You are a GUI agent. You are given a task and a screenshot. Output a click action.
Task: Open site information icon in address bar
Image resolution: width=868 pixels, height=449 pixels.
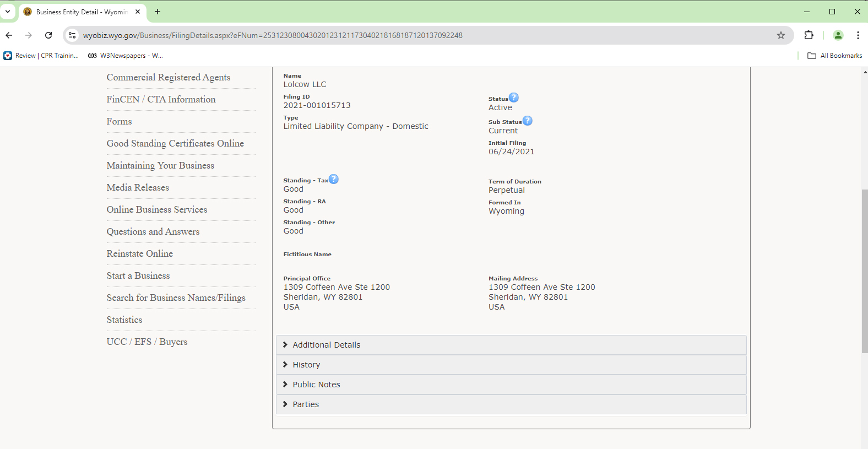[x=72, y=35]
